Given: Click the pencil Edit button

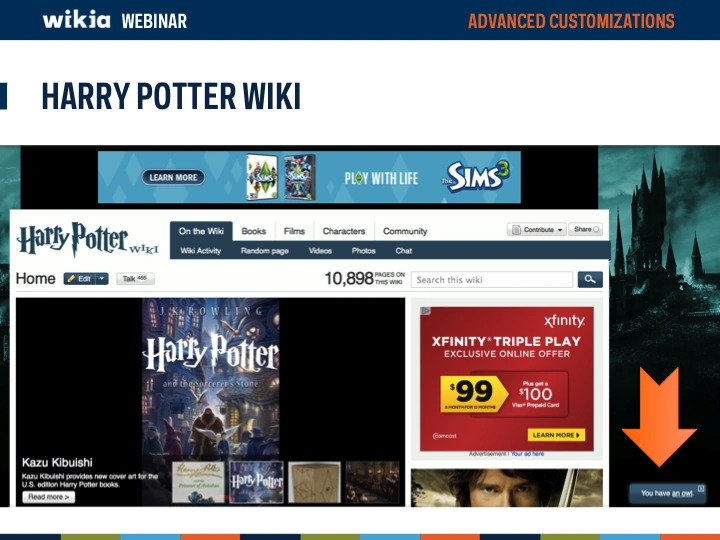Looking at the screenshot, I should tap(80, 279).
